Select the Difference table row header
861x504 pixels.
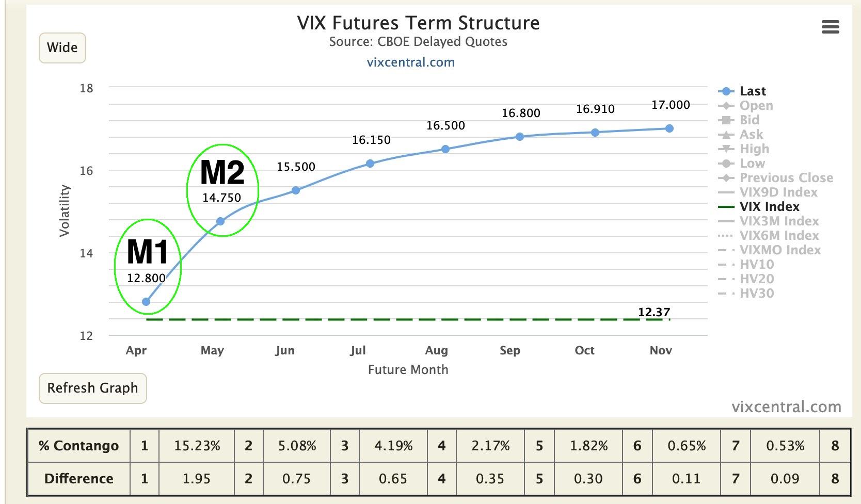[79, 478]
